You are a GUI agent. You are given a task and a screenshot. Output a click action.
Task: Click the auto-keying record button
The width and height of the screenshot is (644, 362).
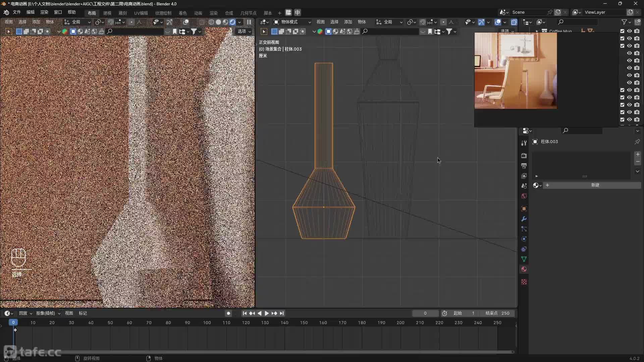point(228,313)
